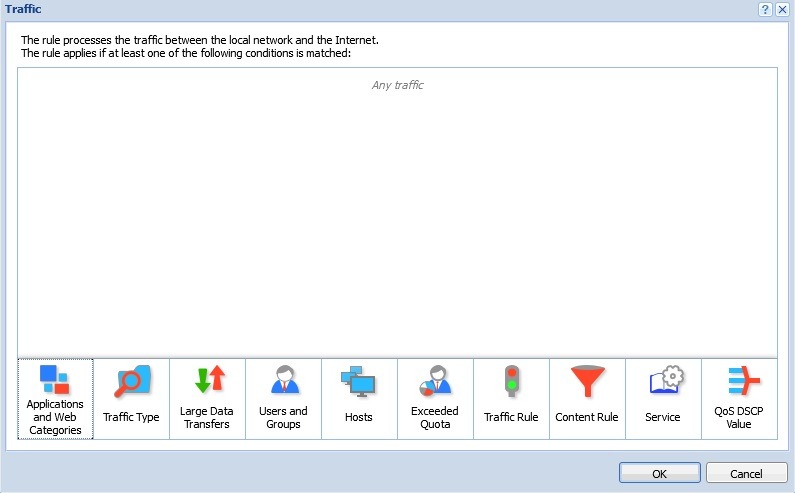Open the Users and Groups condition

284,380
